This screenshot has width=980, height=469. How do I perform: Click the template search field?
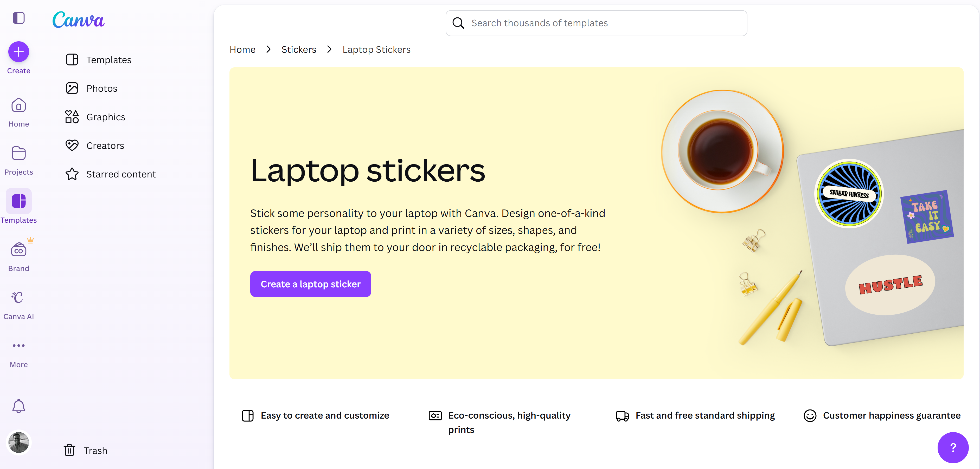[595, 23]
